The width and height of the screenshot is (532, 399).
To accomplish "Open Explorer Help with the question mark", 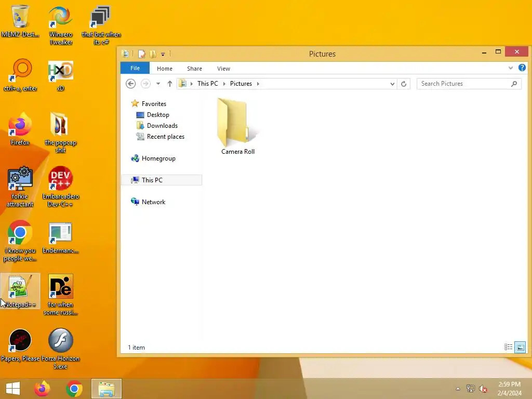I will (522, 68).
